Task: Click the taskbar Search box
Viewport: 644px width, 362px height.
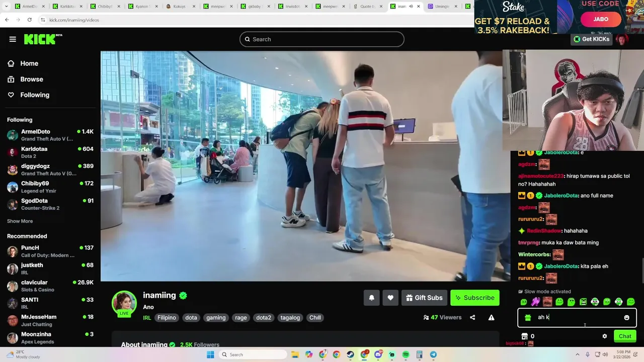Action: pyautogui.click(x=253, y=354)
